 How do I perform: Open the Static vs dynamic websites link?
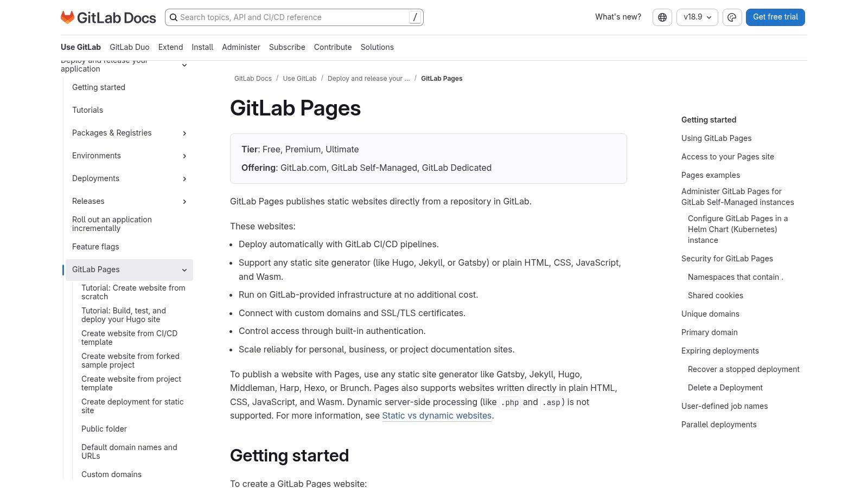pos(436,415)
